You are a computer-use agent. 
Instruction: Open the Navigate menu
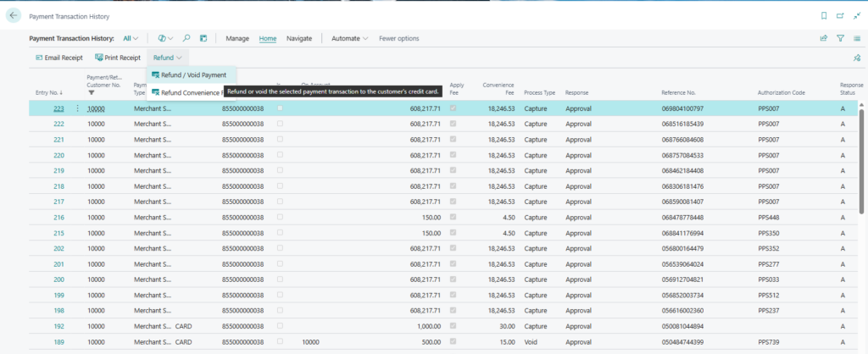[299, 39]
